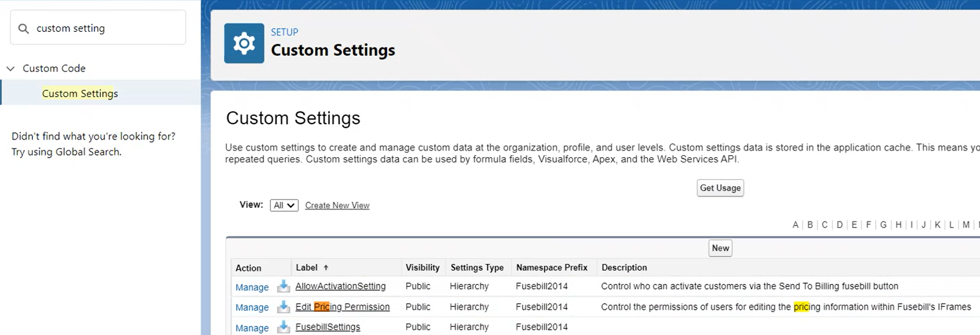Filter list by letter G
The image size is (980, 335).
click(x=883, y=225)
